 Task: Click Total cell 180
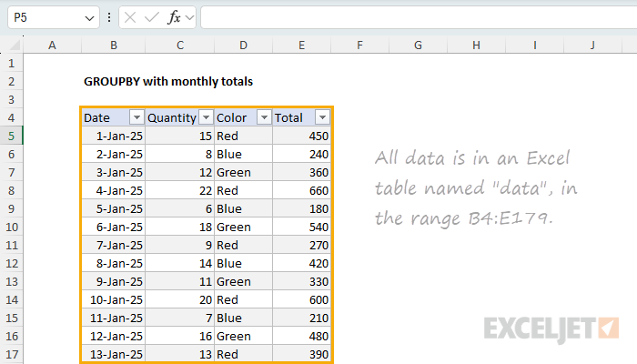pos(301,208)
